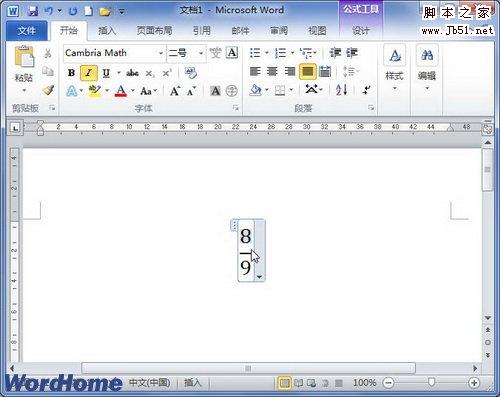Click the 100% zoom level
Image resolution: width=500 pixels, height=397 pixels.
pyautogui.click(x=364, y=382)
